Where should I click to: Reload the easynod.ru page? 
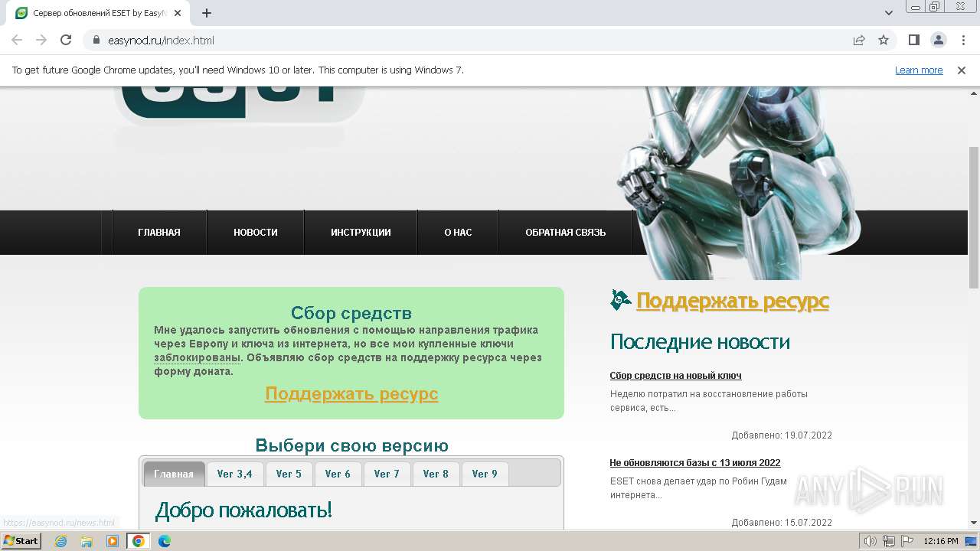pos(66,41)
